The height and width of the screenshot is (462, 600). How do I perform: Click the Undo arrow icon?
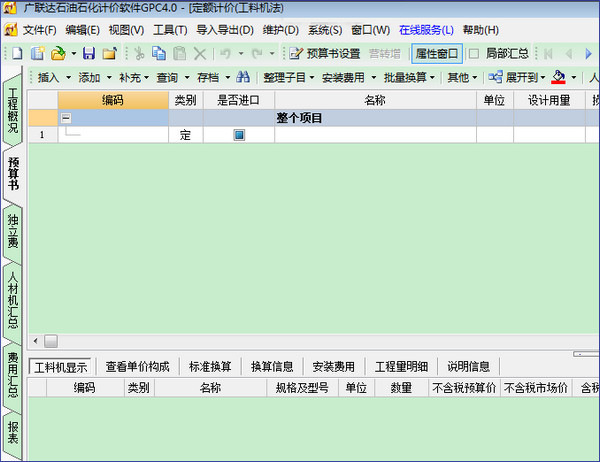(225, 54)
